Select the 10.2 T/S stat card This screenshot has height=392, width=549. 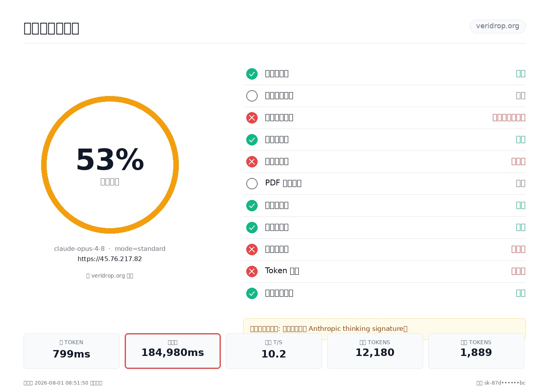(x=274, y=351)
